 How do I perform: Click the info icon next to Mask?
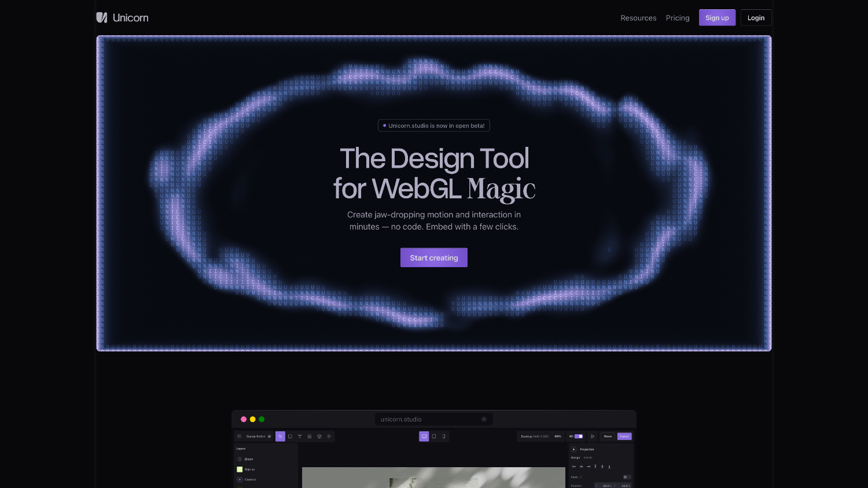(x=581, y=477)
